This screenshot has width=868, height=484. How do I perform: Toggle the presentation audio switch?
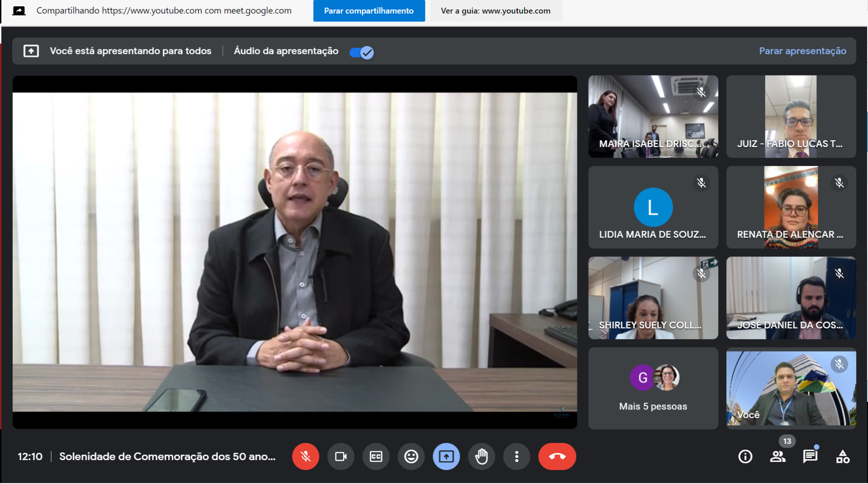point(362,52)
